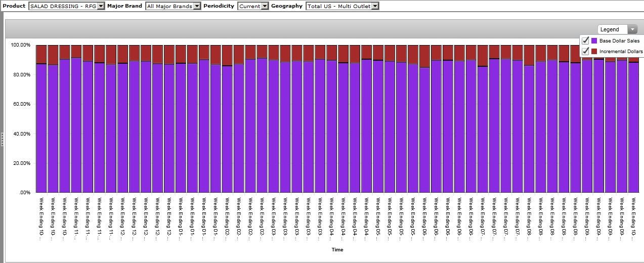Viewport: 644px width, 263px height.
Task: Click the purple Base Dollar Sales swatch
Action: (x=594, y=40)
